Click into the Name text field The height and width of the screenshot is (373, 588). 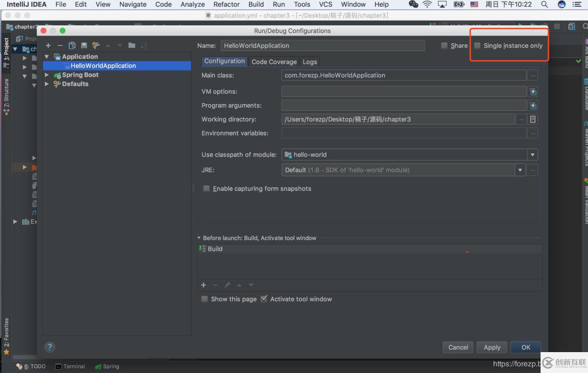pyautogui.click(x=322, y=46)
